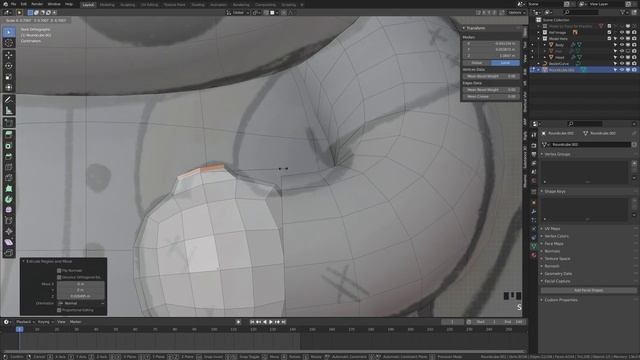
Task: Collapse the Extrude Region and Move panel
Action: tap(24, 261)
